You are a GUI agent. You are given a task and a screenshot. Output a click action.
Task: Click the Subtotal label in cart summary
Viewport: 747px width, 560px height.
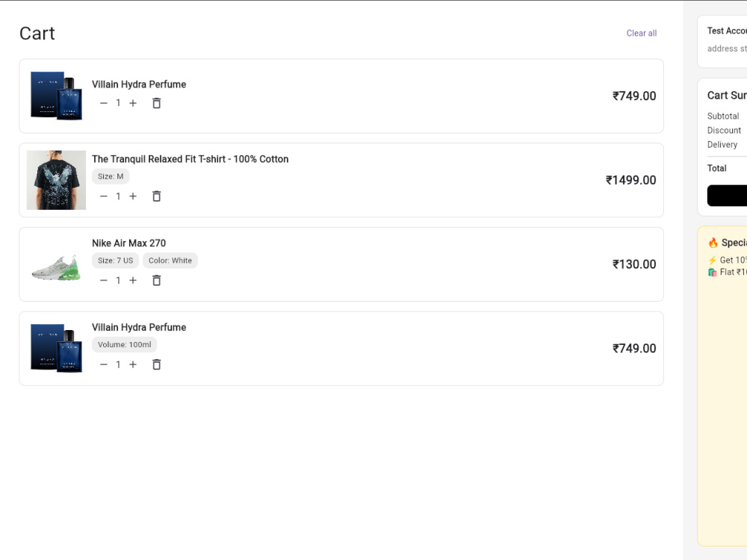click(722, 116)
